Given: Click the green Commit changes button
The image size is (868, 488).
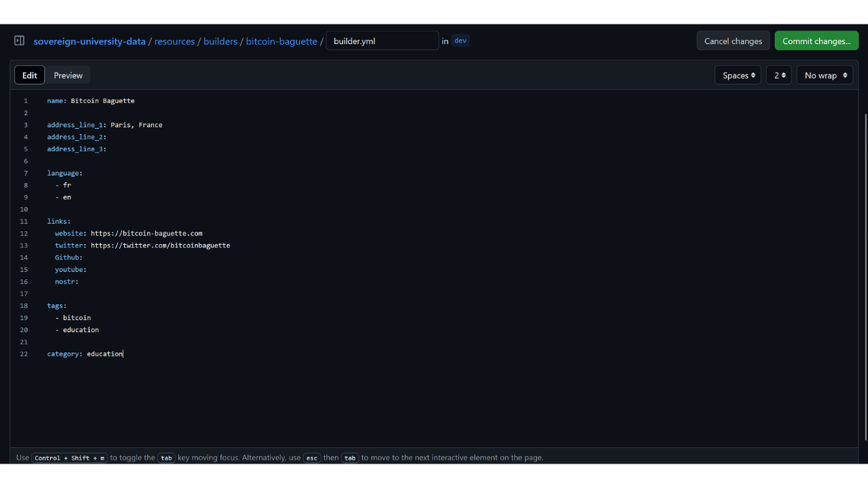Looking at the screenshot, I should pyautogui.click(x=816, y=41).
